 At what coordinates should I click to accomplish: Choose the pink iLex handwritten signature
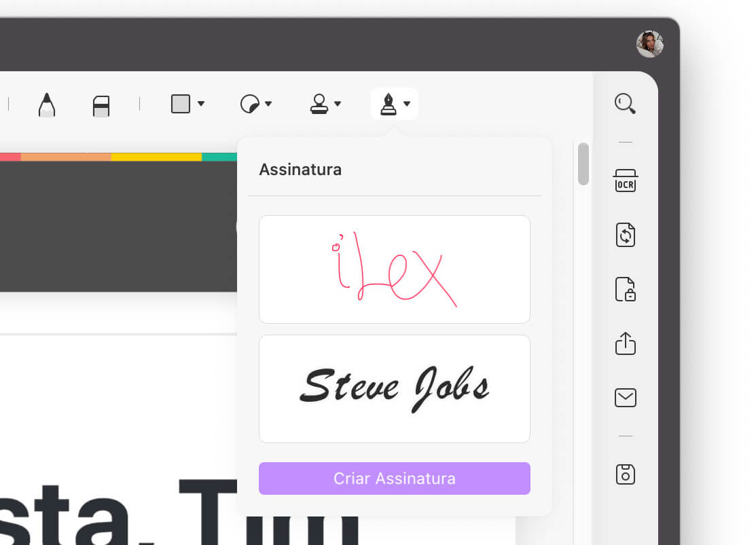click(395, 269)
